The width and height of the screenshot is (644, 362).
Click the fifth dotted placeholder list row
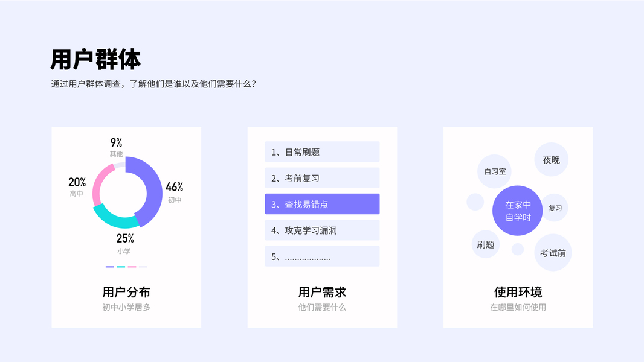pos(322,256)
